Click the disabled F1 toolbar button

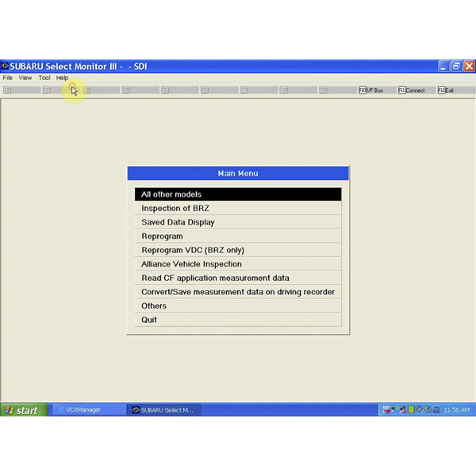[21, 90]
